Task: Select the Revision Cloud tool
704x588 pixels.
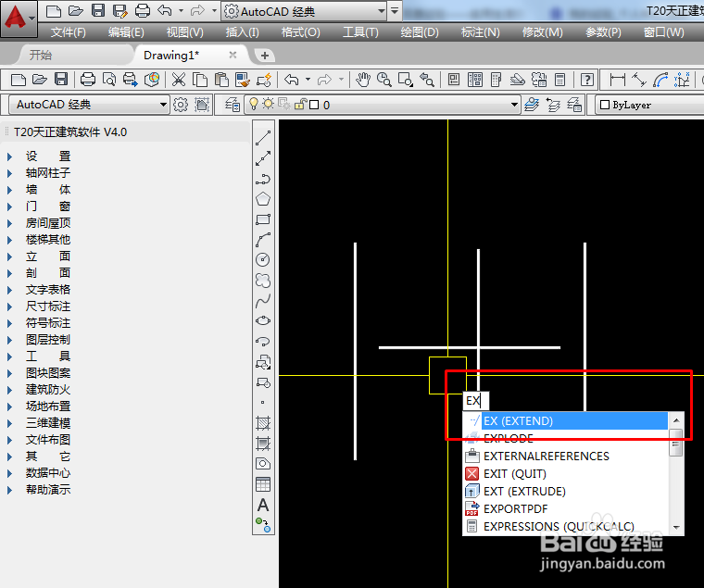Action: 263,281
